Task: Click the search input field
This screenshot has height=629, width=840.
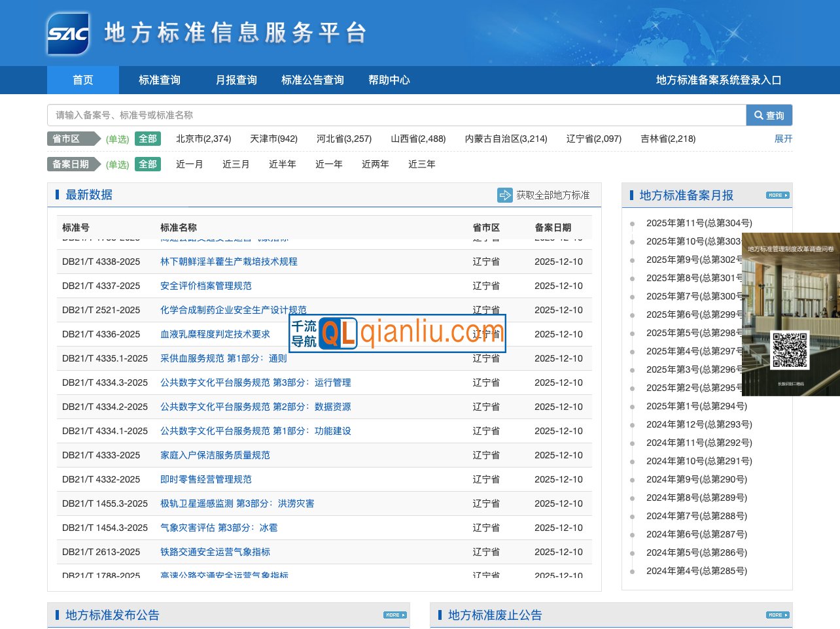Action: click(396, 115)
